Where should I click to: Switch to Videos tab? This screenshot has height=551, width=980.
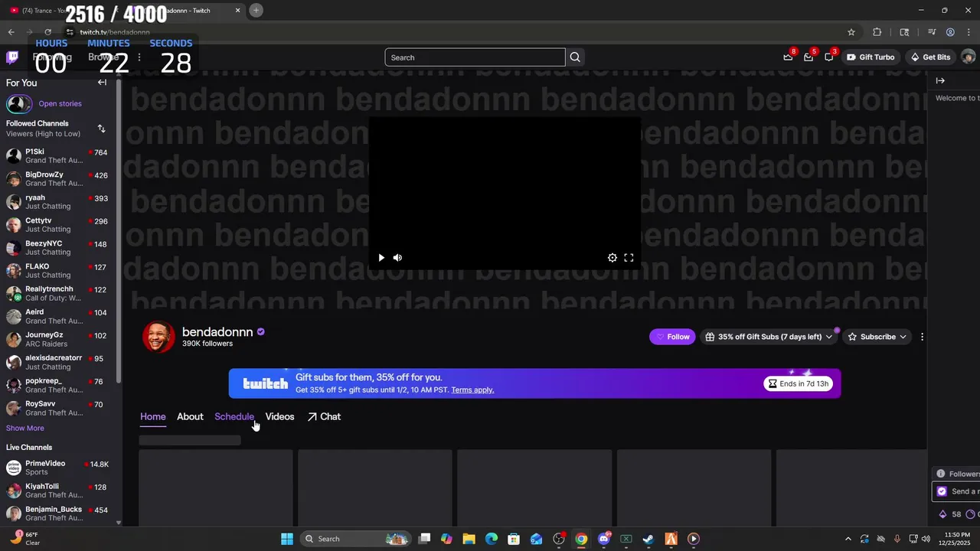coord(279,416)
